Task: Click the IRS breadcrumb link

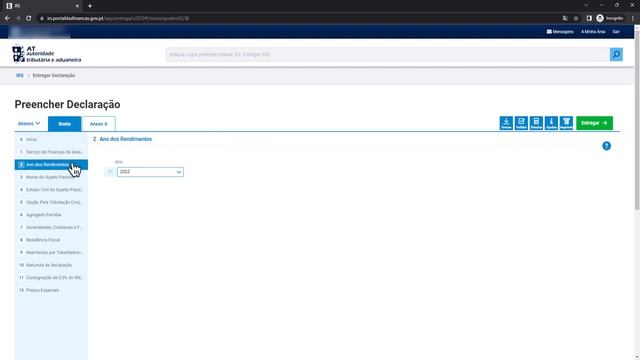Action: pyautogui.click(x=20, y=76)
